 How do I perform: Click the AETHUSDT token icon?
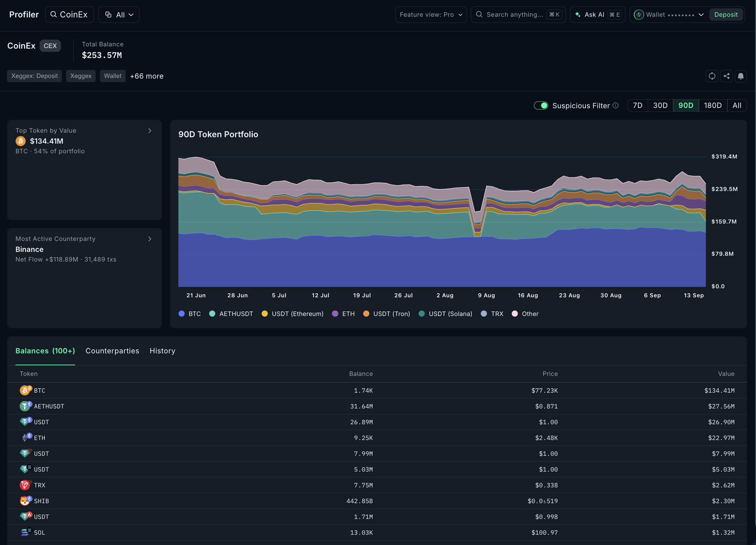click(25, 406)
